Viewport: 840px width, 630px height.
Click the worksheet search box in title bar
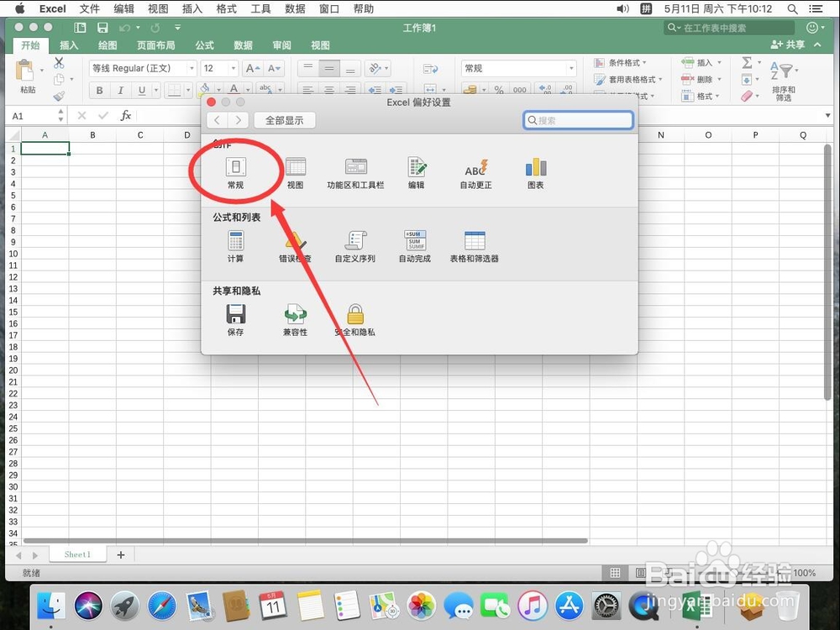[x=728, y=28]
